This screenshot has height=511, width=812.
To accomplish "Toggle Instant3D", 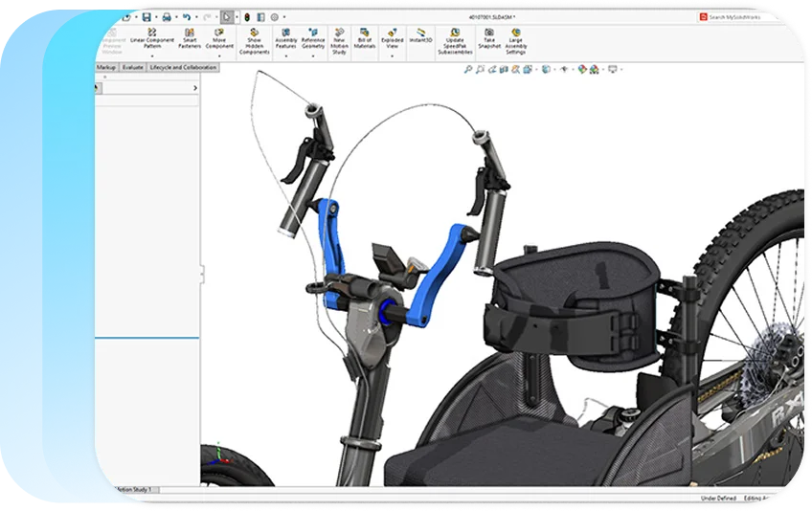I will click(x=420, y=35).
